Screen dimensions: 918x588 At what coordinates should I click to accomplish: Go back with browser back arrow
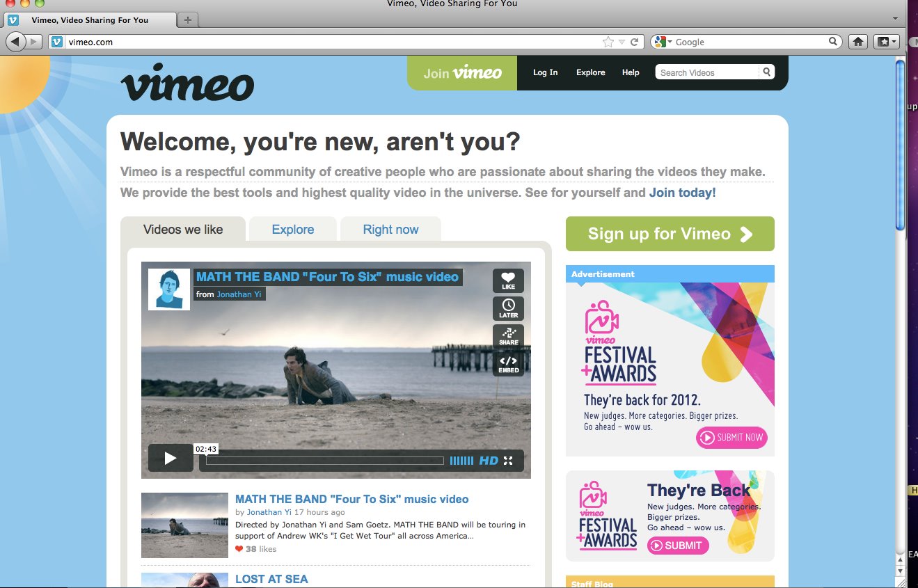15,42
